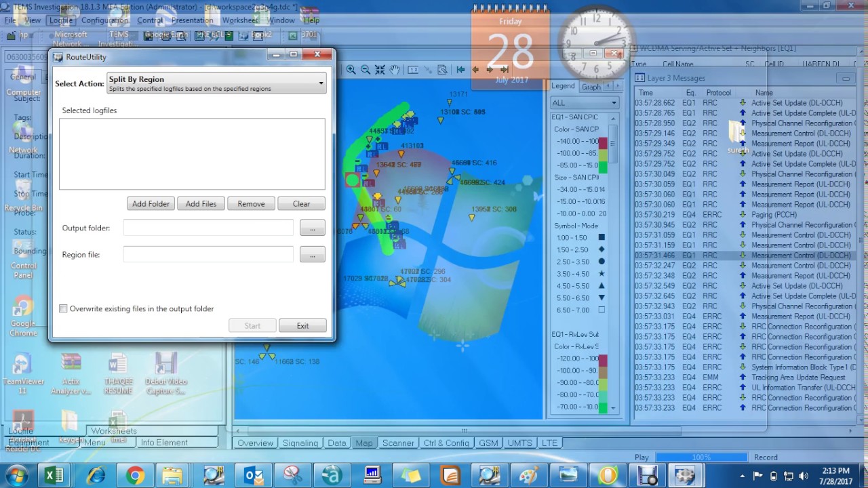Switch to the Ctrl & Config worksheet tab
Viewport: 868px width, 488px height.
pyautogui.click(x=446, y=443)
